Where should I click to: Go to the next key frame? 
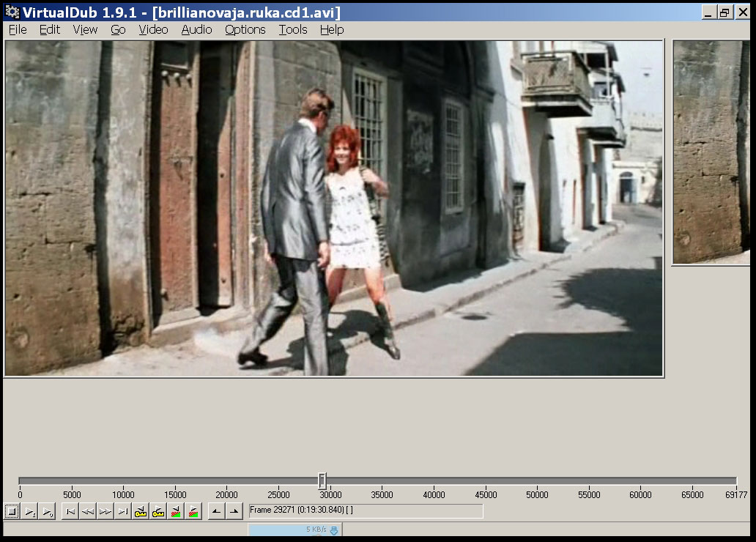[x=158, y=511]
